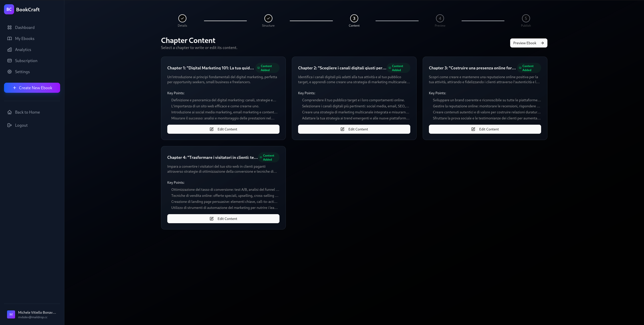Edit Content for Chapter 2
This screenshot has height=325, width=644.
point(354,129)
